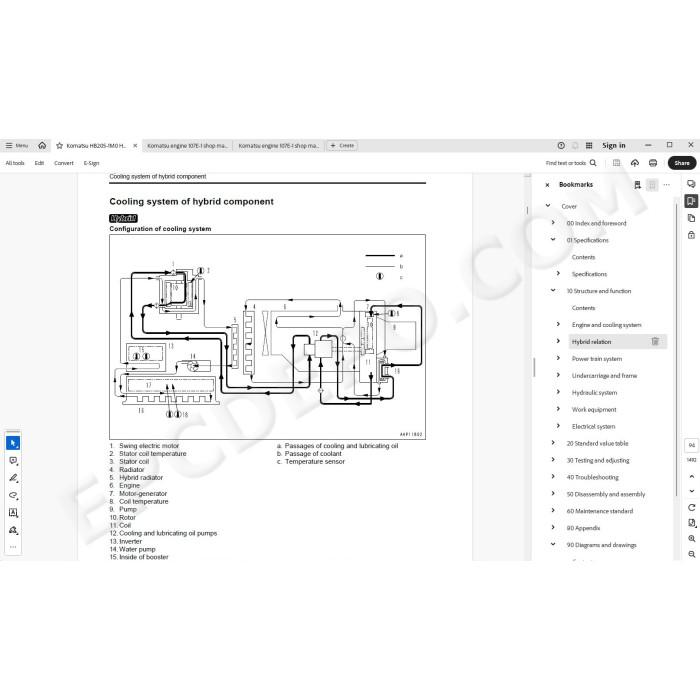Open the notifications bell

pyautogui.click(x=575, y=146)
